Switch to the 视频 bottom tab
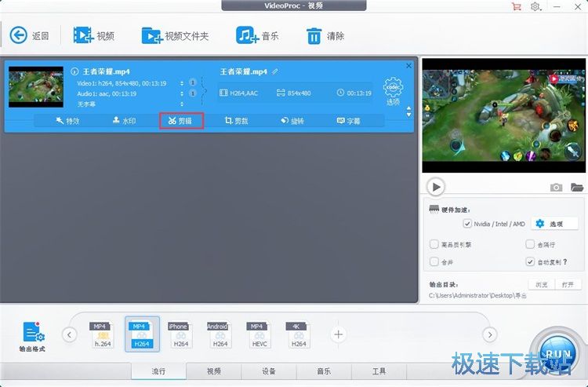The image size is (588, 387). pyautogui.click(x=214, y=371)
